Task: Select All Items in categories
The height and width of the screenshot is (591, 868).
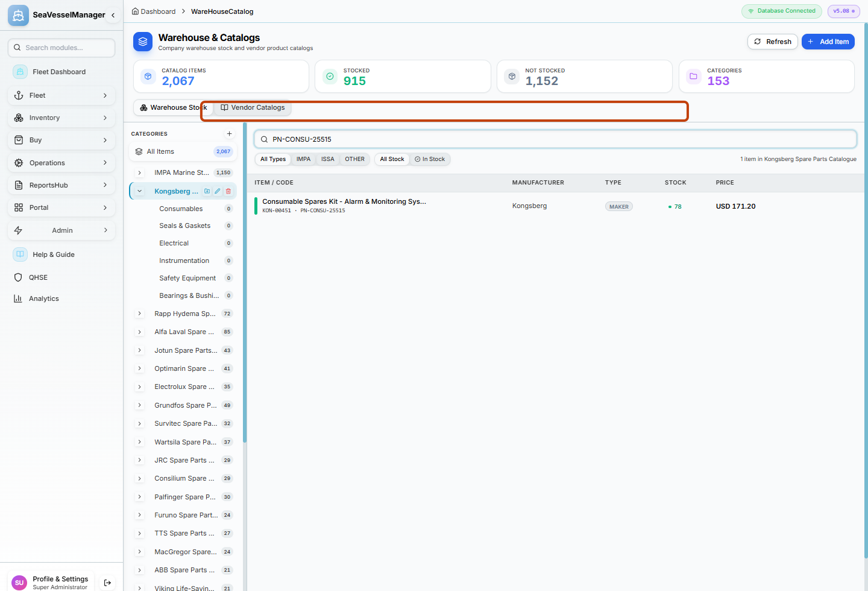Action: [x=183, y=151]
